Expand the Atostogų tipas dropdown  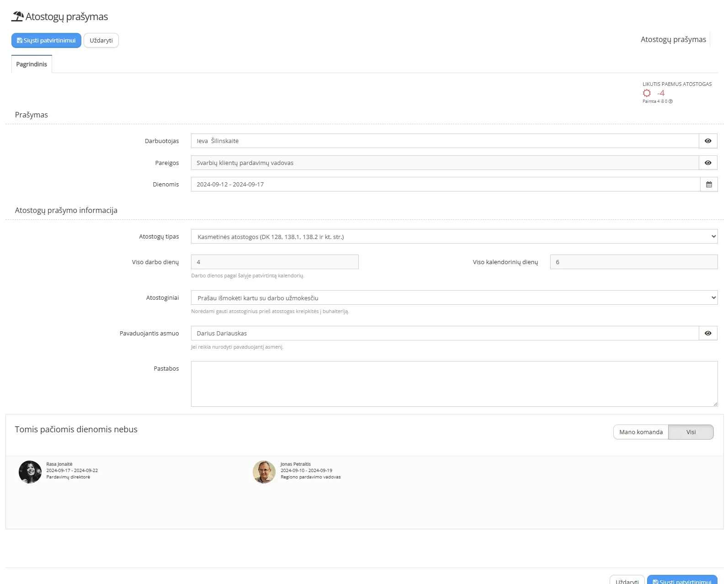(454, 237)
